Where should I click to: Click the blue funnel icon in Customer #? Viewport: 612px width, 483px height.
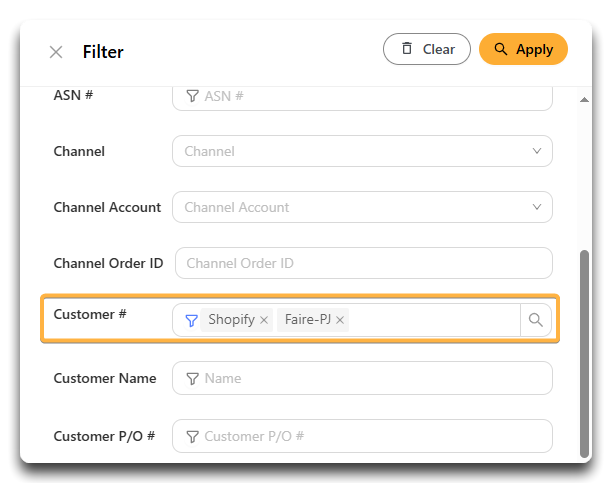click(191, 321)
